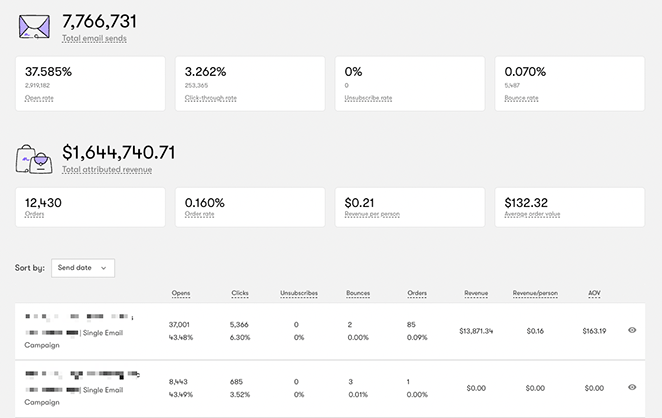This screenshot has width=662, height=418.
Task: Click the $0.21 Revenue per person card
Action: tap(410, 206)
